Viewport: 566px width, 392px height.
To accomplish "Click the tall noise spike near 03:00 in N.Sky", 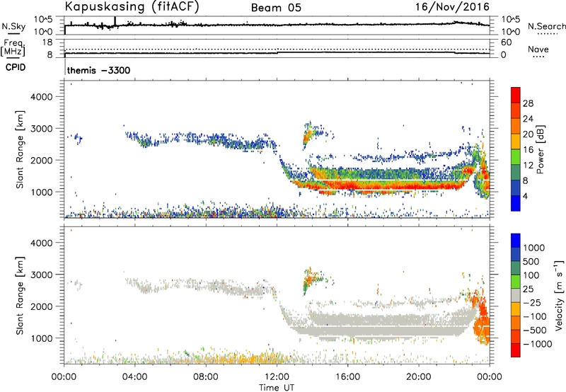I will (x=115, y=22).
